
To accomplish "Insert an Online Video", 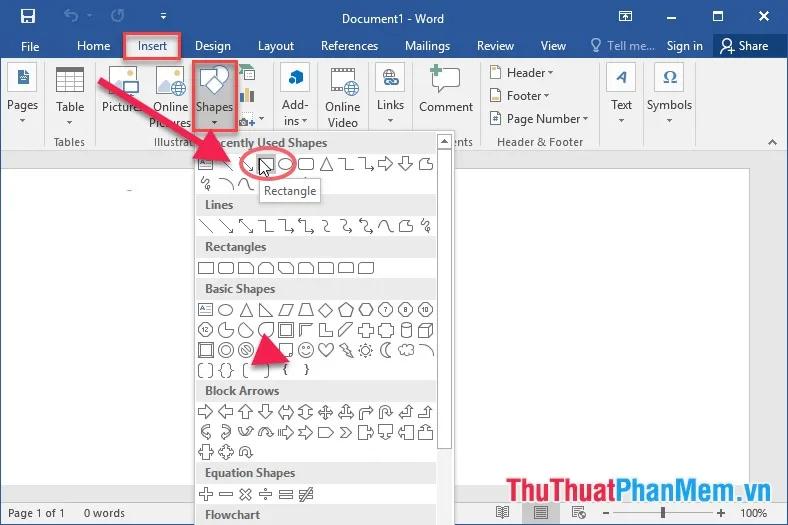I will tap(343, 96).
